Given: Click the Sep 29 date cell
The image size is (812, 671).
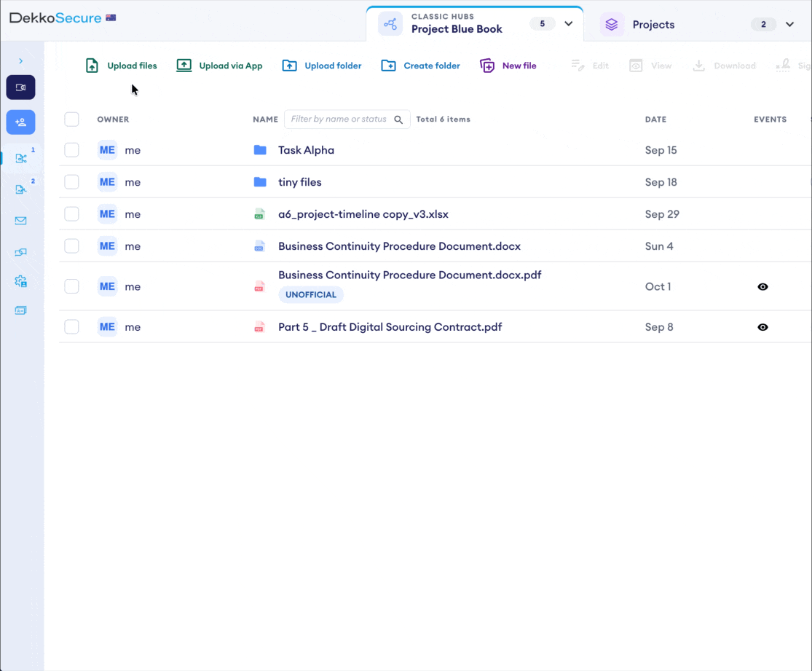Looking at the screenshot, I should point(662,214).
